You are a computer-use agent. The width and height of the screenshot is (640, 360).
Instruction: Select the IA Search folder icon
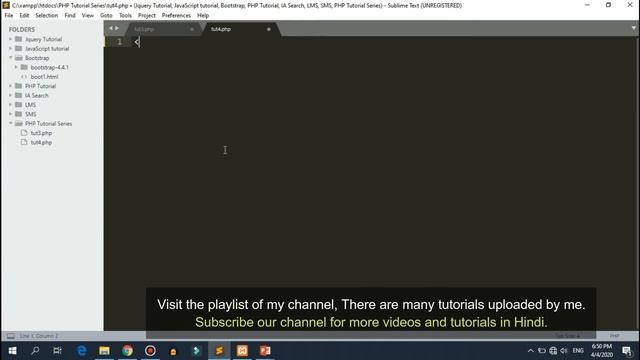18,96
